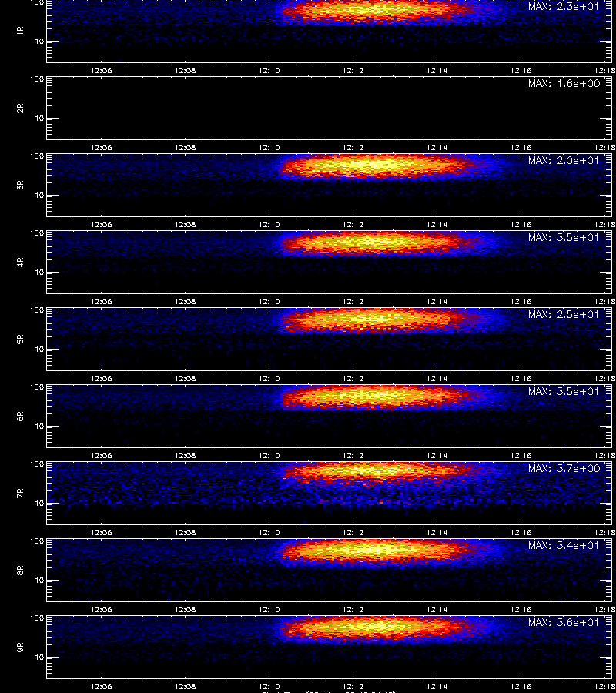
Task: Select the 'MAX: 3.4e+01' text in panel 8R
Action: pyautogui.click(x=564, y=545)
